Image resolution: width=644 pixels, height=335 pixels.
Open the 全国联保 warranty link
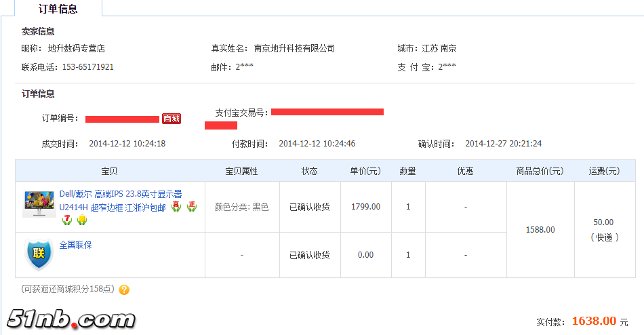click(75, 245)
